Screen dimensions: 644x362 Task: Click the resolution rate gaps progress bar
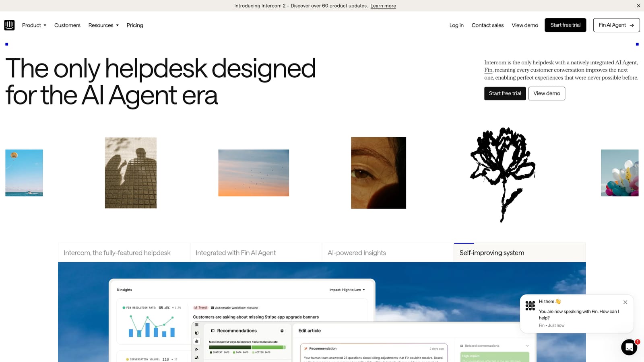coord(247,347)
